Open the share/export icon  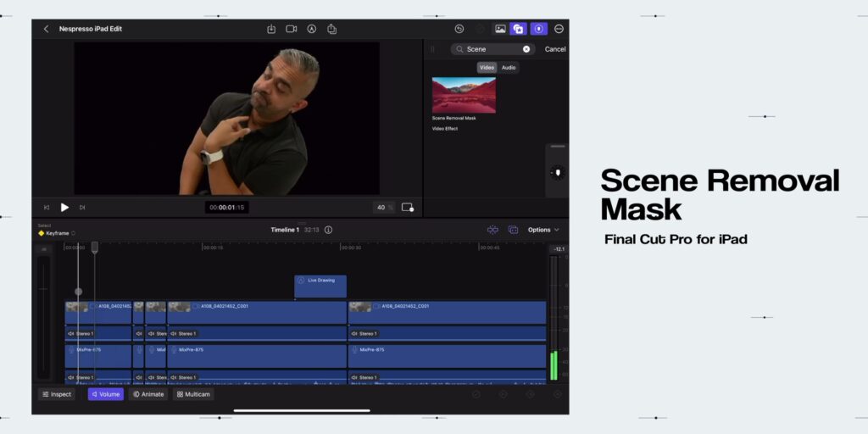tap(331, 29)
